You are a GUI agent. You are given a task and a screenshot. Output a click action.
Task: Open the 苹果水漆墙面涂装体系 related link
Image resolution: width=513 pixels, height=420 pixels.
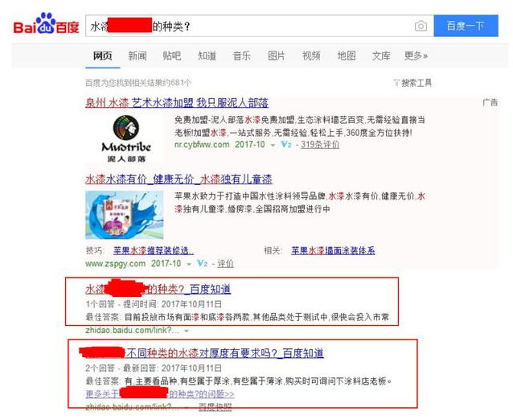tap(333, 251)
